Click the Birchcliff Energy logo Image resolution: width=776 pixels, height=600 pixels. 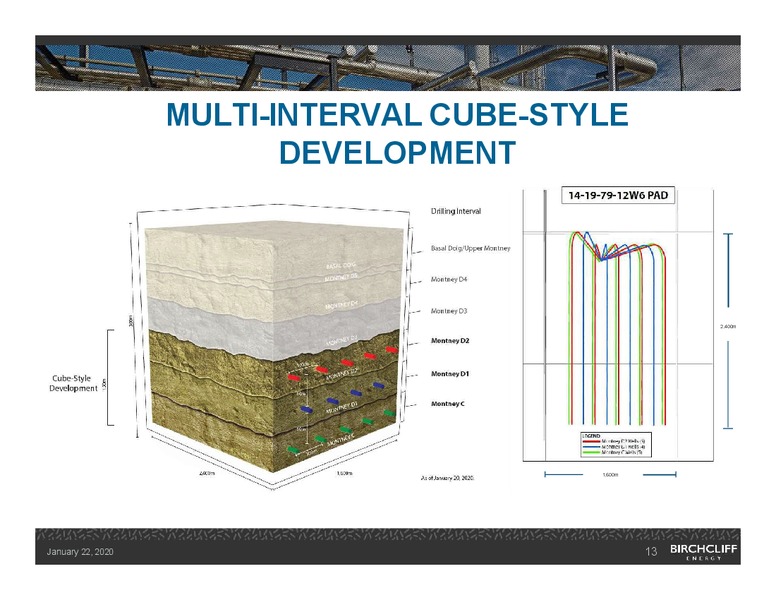point(703,551)
